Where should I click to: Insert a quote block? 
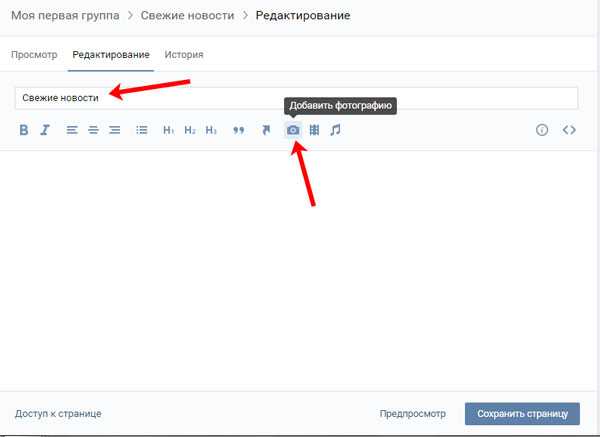(238, 130)
